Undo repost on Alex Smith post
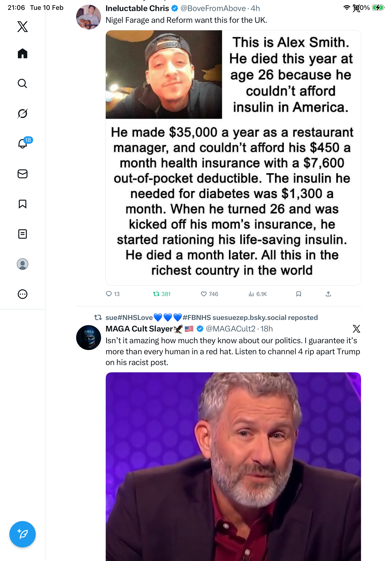392x561 pixels. pos(156,294)
